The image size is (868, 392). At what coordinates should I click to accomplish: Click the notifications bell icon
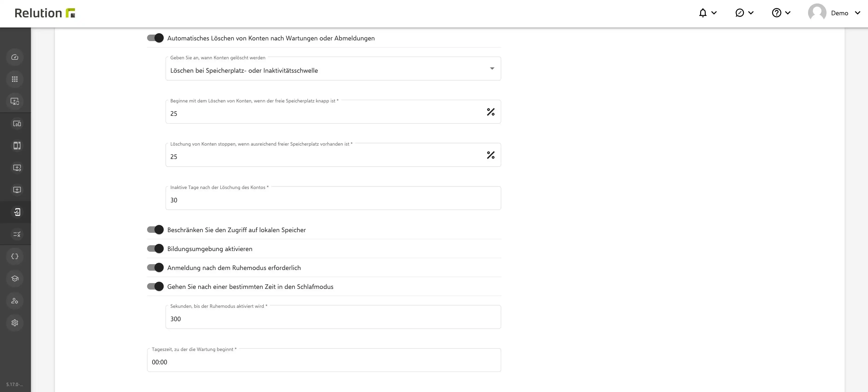(x=703, y=13)
